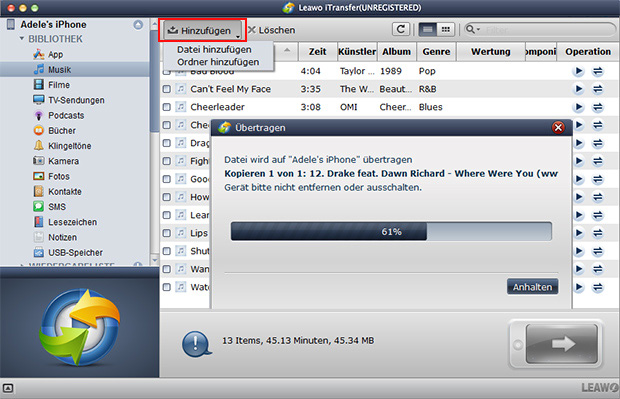Collapse the BIBLIOTHEK tree section
This screenshot has height=399, width=620.
tap(22, 39)
